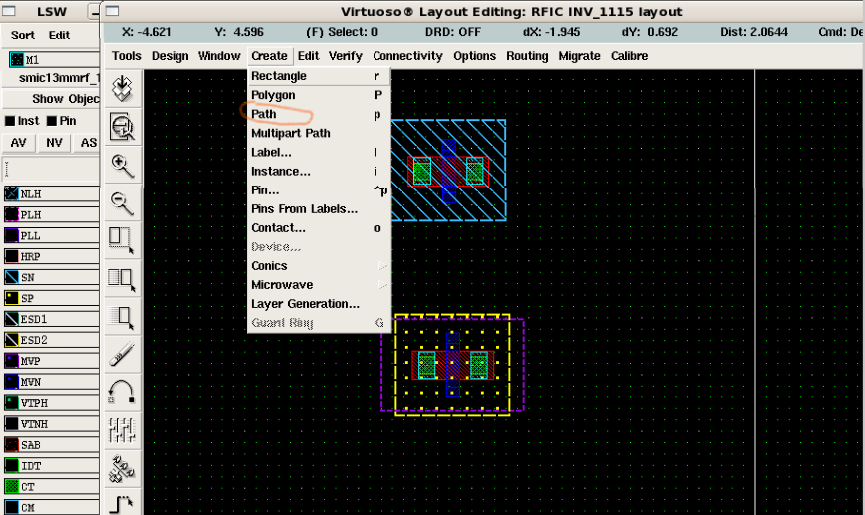Click the AS all-selectable button
This screenshot has width=865, height=515.
pos(87,143)
